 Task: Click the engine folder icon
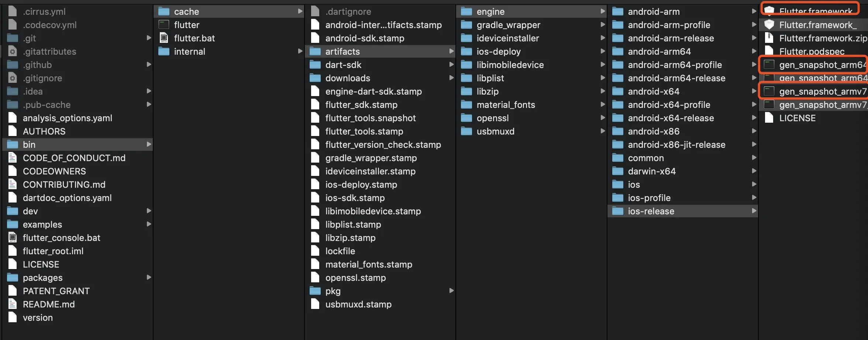pyautogui.click(x=466, y=11)
